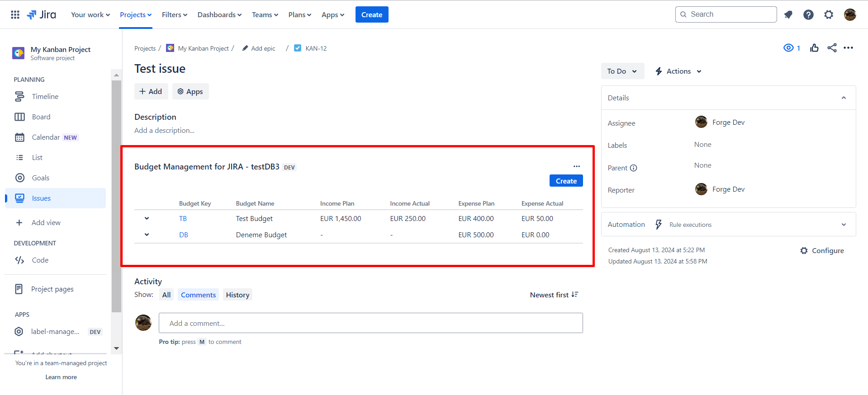Click Add view in sidebar
The height and width of the screenshot is (395, 868).
[55, 223]
